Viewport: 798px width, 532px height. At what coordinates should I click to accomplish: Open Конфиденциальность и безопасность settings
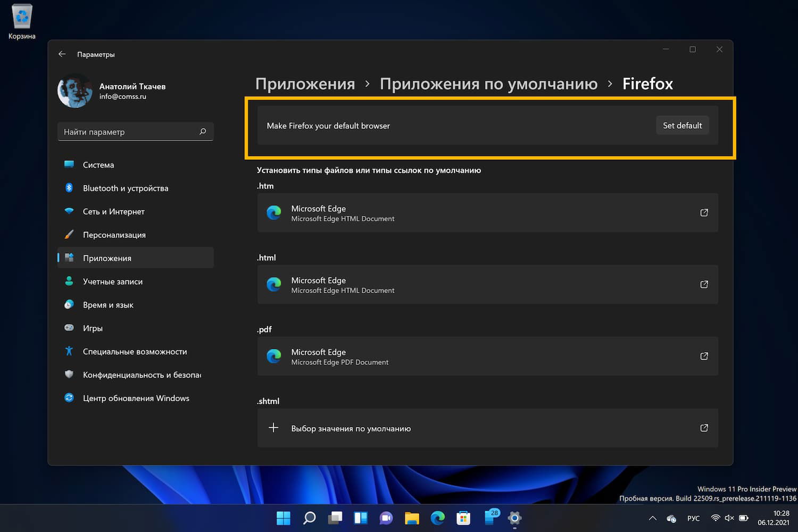click(135, 375)
